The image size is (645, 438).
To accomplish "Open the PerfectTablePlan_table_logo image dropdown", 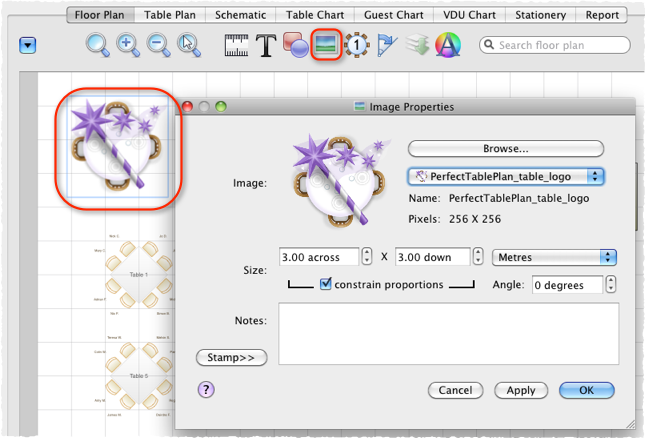I will coord(506,176).
